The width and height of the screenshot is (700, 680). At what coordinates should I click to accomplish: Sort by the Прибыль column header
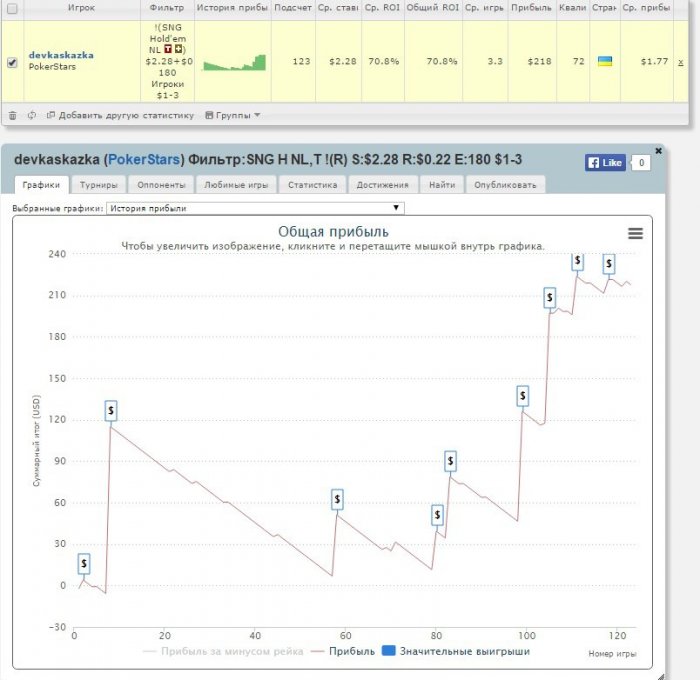point(532,8)
